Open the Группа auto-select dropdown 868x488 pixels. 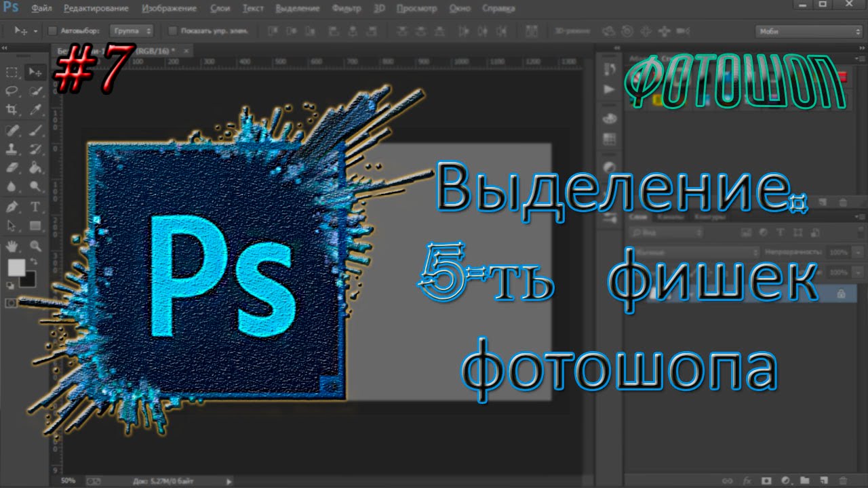132,31
